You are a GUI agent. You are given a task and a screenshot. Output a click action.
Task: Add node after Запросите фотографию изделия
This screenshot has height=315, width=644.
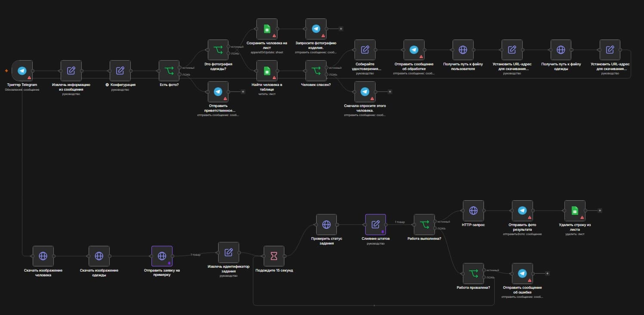click(341, 29)
